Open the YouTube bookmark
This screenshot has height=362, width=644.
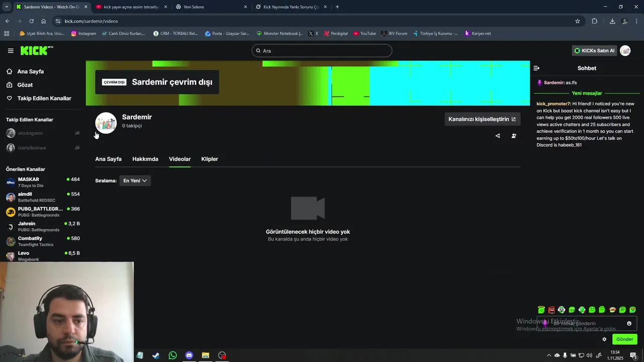(x=365, y=34)
